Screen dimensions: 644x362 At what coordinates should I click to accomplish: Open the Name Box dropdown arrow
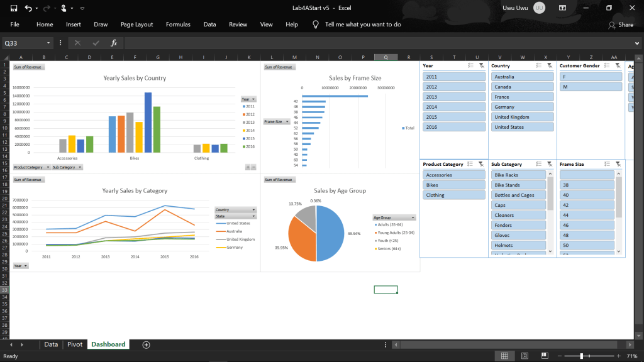click(50, 43)
